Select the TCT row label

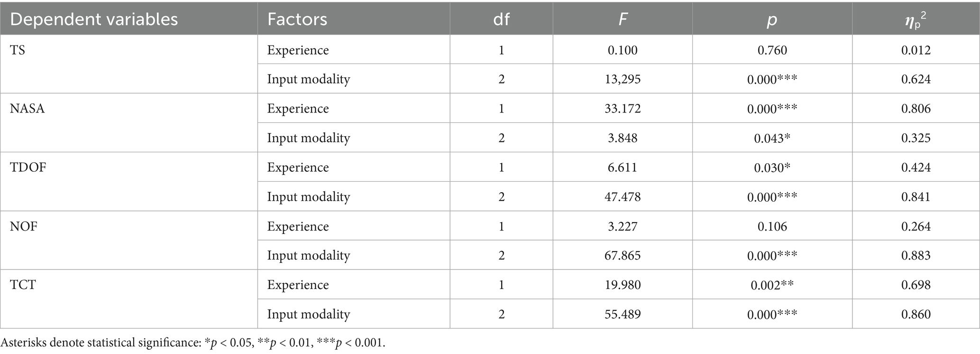tap(23, 285)
